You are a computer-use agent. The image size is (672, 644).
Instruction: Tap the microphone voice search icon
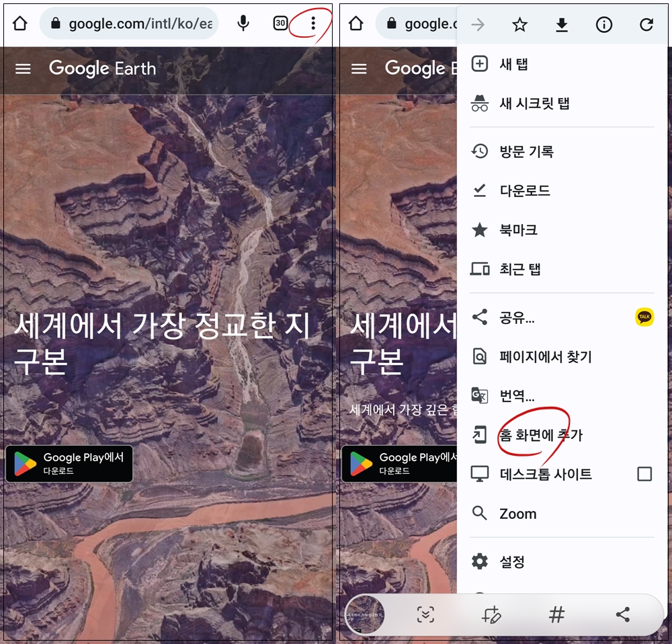[x=243, y=23]
